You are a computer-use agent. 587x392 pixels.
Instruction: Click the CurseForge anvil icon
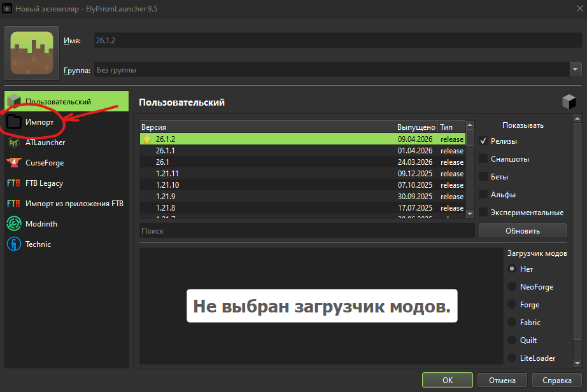(14, 163)
